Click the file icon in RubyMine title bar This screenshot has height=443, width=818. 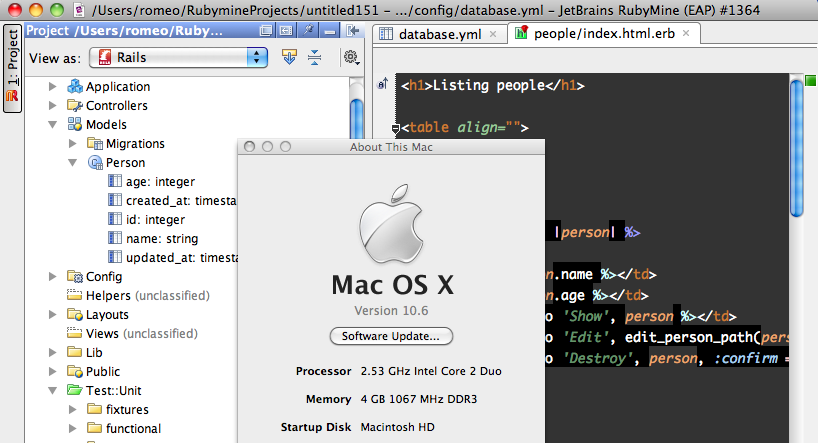pyautogui.click(x=79, y=10)
